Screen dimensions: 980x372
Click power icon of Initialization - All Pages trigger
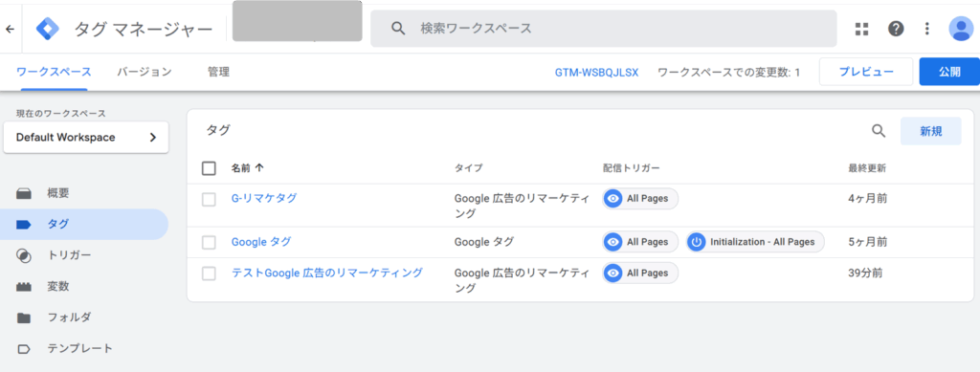click(697, 242)
